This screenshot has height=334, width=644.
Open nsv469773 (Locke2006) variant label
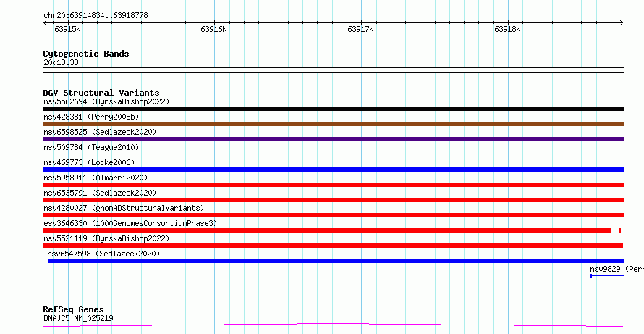89,162
